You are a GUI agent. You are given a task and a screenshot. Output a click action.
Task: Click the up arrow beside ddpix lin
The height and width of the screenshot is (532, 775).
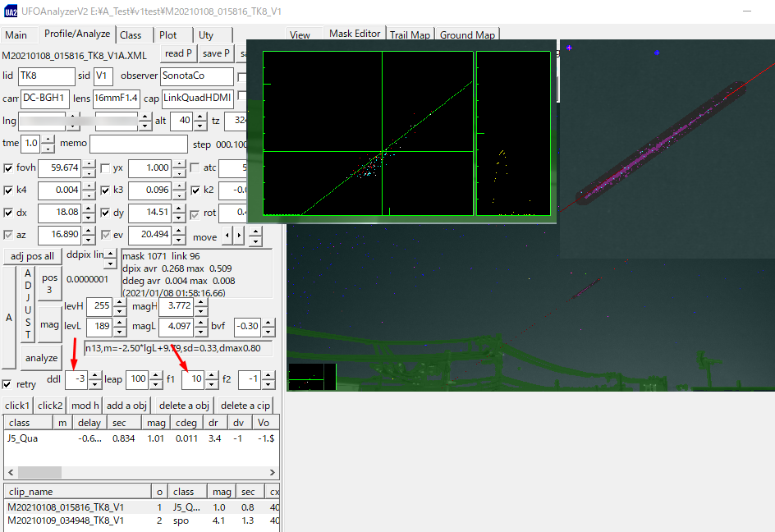pyautogui.click(x=110, y=253)
